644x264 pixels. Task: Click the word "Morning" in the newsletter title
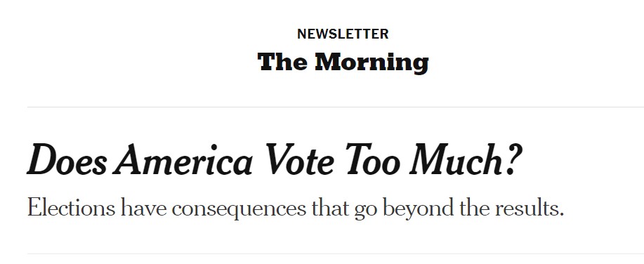point(372,62)
